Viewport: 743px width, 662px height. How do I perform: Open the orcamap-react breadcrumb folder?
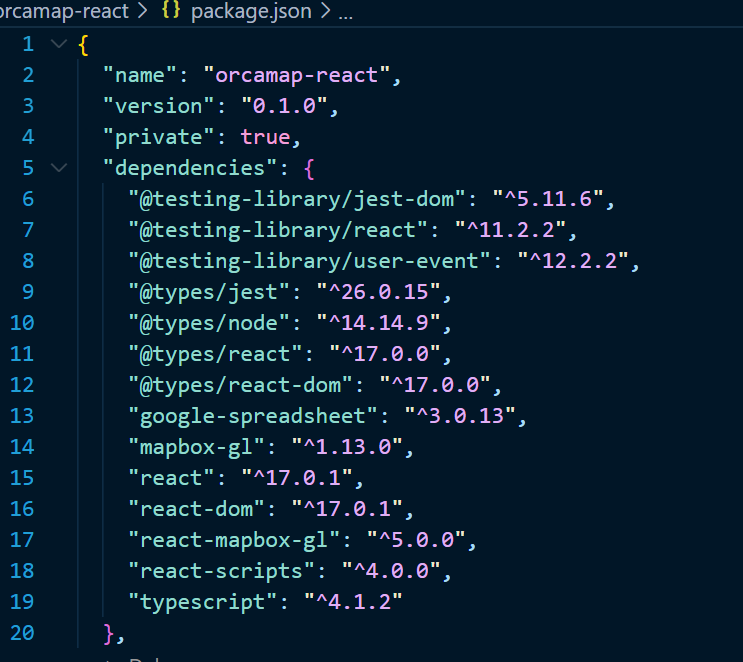click(x=64, y=11)
